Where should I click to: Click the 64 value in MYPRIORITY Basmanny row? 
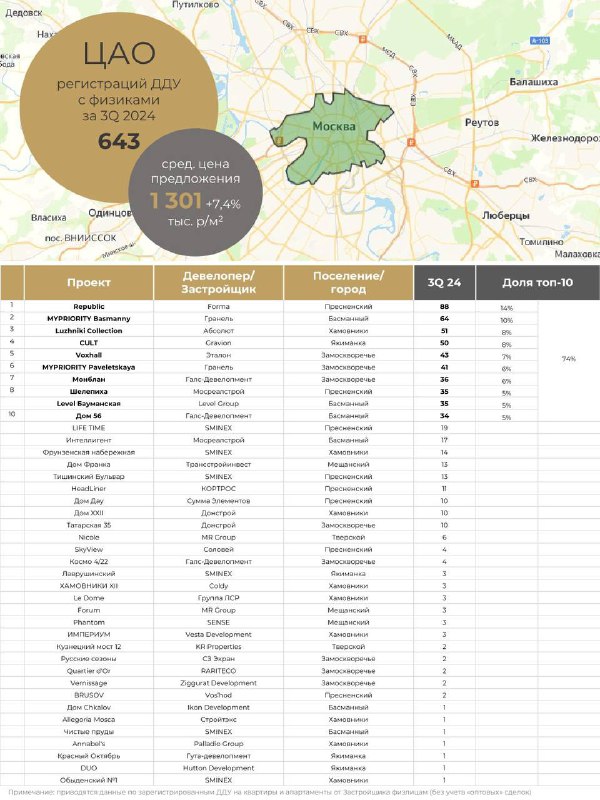[444, 318]
